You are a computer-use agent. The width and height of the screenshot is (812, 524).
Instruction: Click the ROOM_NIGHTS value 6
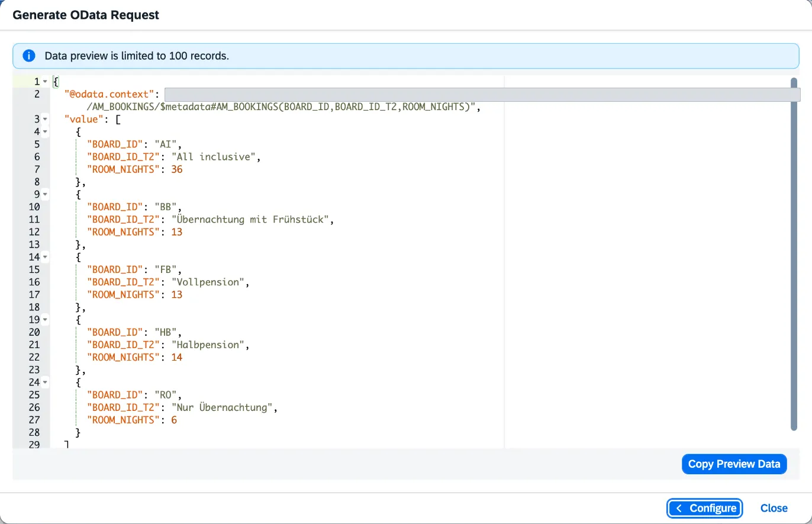click(174, 420)
